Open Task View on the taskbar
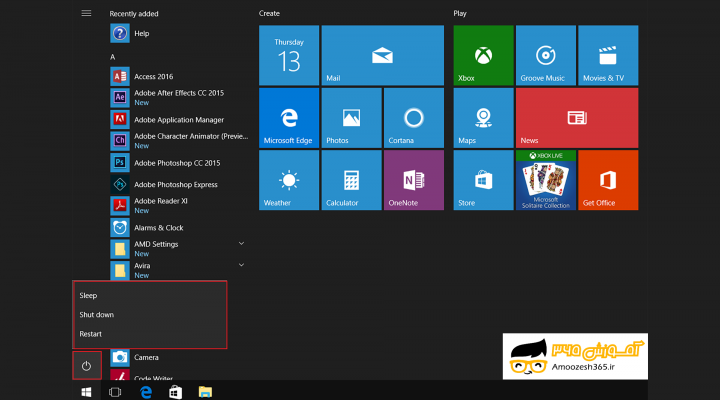 pyautogui.click(x=115, y=392)
